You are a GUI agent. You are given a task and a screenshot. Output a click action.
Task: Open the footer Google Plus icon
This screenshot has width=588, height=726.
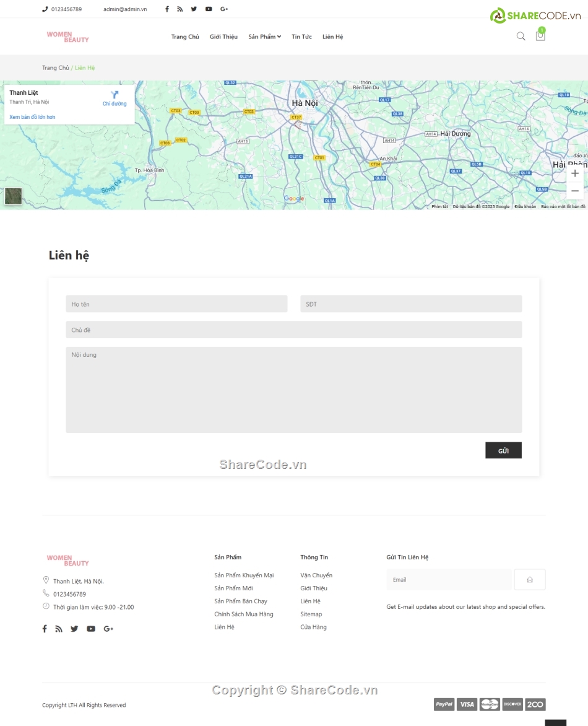109,629
